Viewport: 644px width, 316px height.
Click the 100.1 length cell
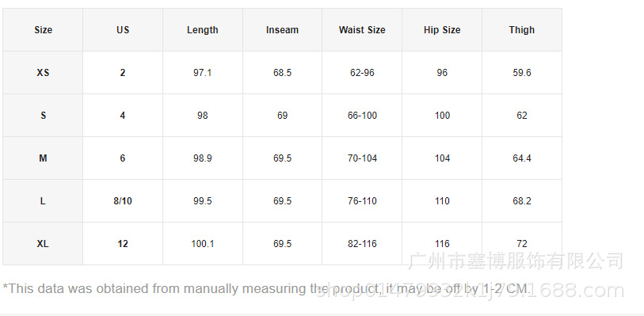pyautogui.click(x=203, y=244)
